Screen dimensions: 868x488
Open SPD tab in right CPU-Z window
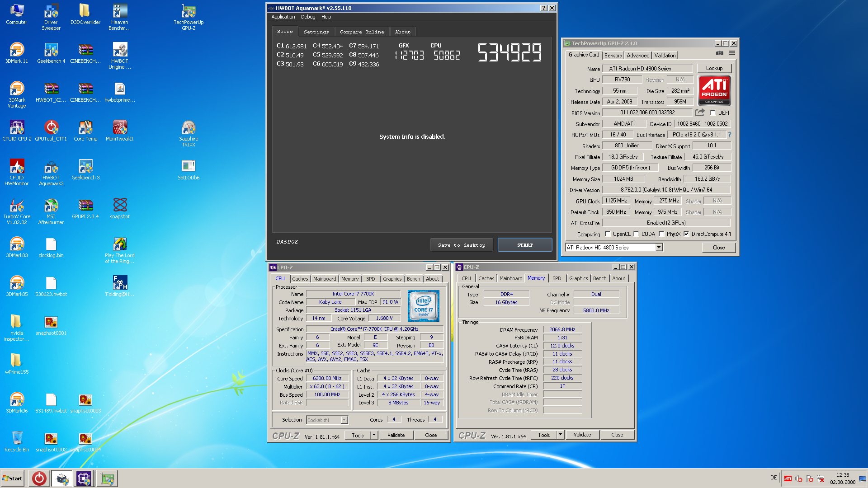point(557,278)
